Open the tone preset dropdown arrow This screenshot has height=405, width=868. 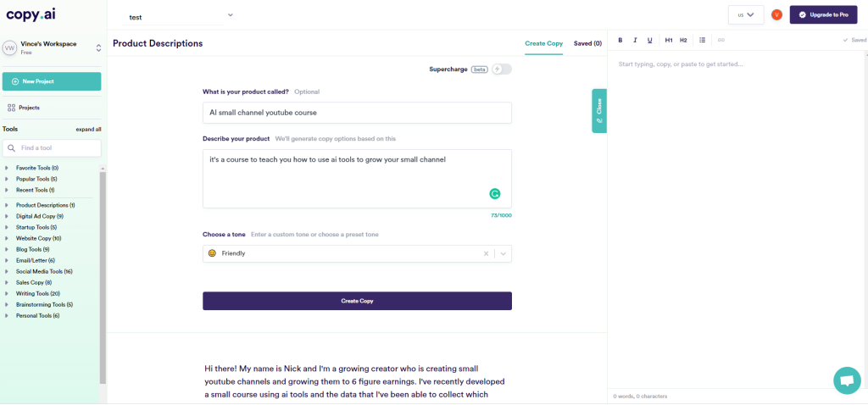504,253
